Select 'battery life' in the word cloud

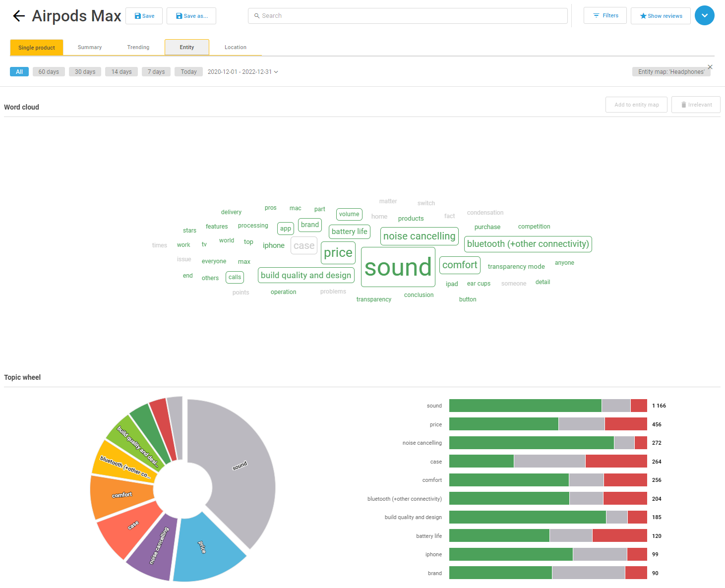coord(350,232)
